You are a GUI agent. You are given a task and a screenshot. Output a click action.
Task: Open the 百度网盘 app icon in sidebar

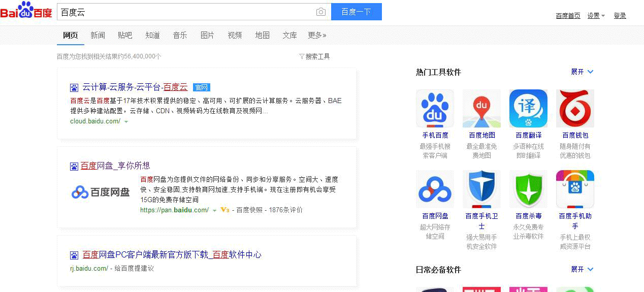pyautogui.click(x=435, y=189)
